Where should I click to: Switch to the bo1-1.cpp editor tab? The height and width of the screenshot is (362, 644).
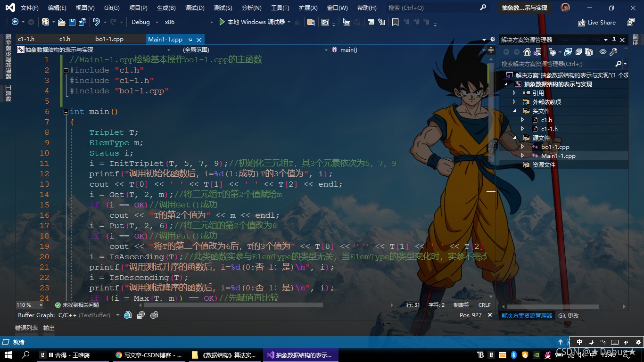coord(109,39)
